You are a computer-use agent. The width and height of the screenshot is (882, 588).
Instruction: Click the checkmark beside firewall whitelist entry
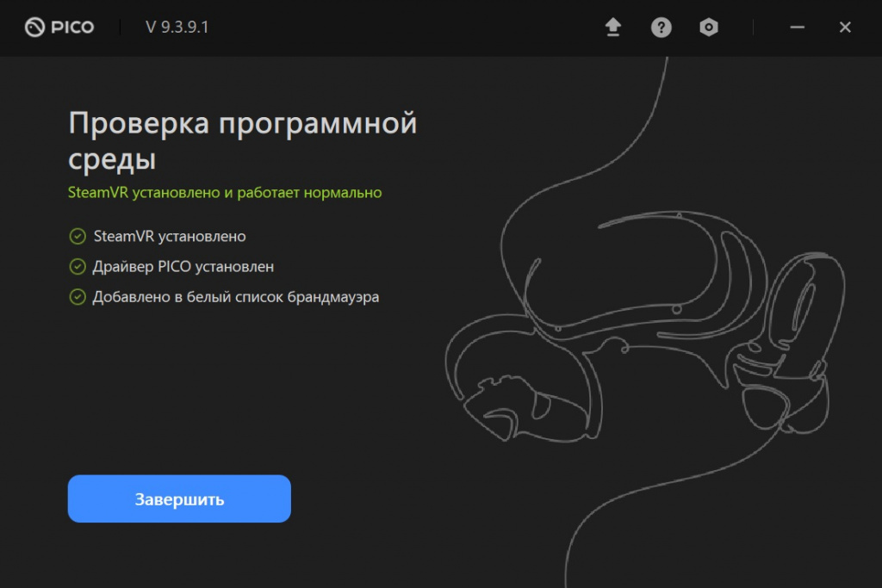(77, 297)
